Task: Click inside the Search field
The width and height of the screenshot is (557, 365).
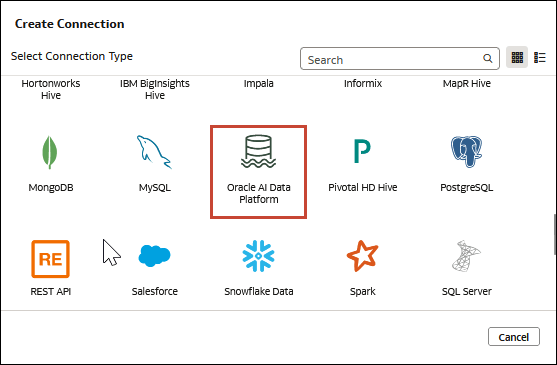Action: pyautogui.click(x=400, y=59)
